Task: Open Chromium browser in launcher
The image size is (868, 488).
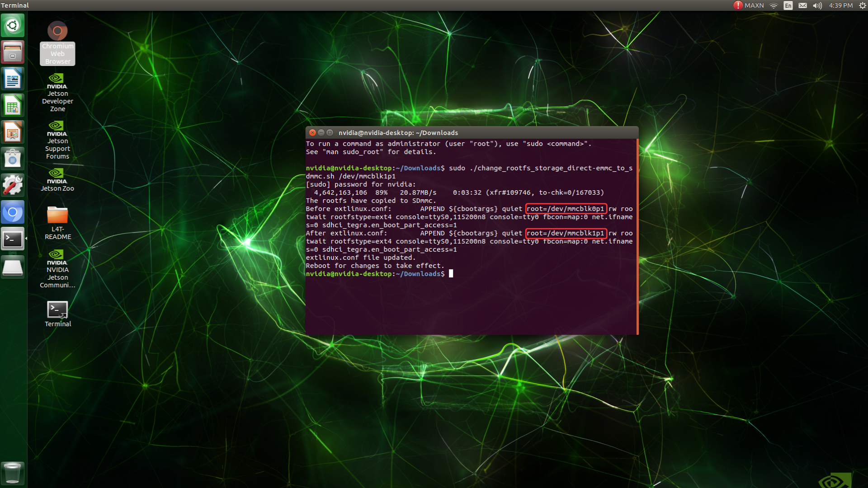Action: point(13,212)
